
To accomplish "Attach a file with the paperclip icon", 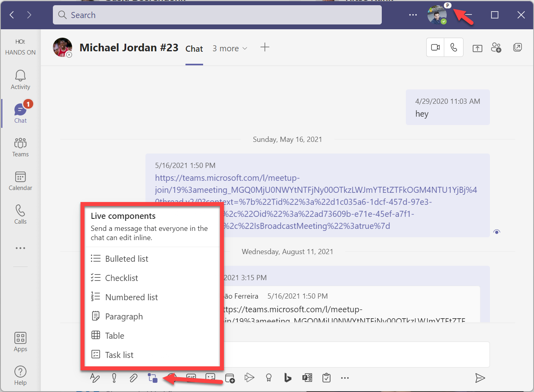I will click(x=133, y=378).
